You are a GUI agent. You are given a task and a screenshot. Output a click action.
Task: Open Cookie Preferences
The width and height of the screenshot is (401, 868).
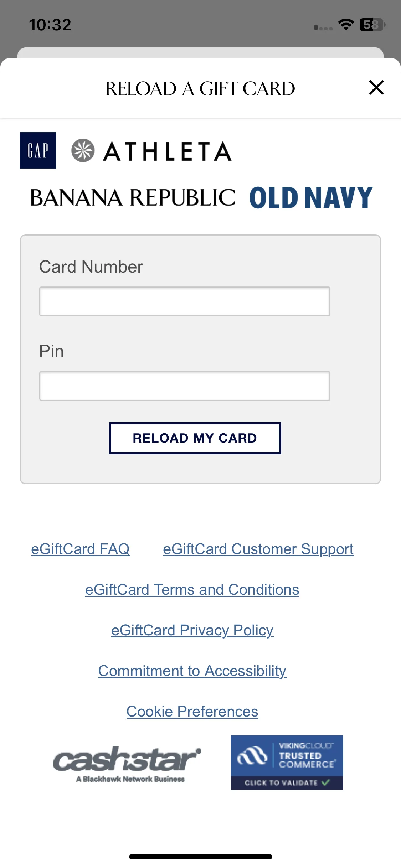pos(192,712)
